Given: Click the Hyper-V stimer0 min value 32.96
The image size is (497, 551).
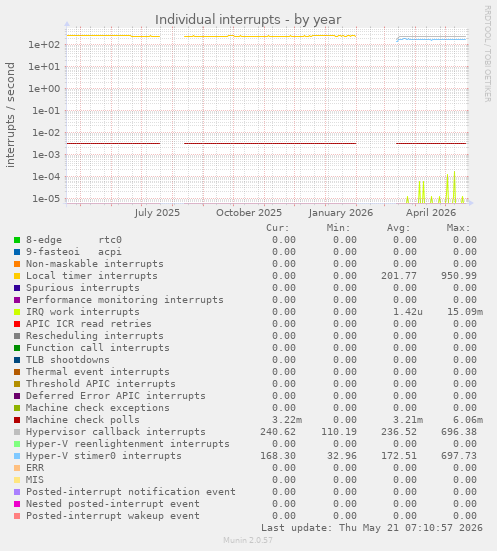Looking at the screenshot, I should tap(342, 456).
